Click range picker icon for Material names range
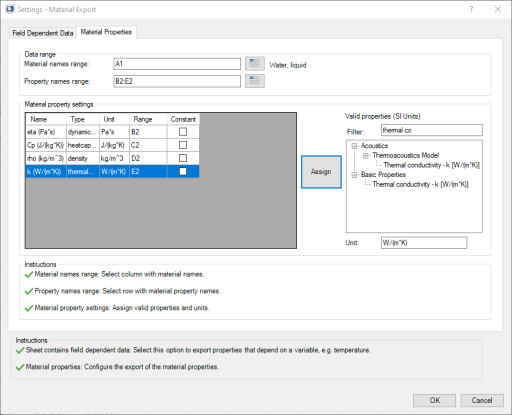The height and width of the screenshot is (415, 512). pos(255,63)
